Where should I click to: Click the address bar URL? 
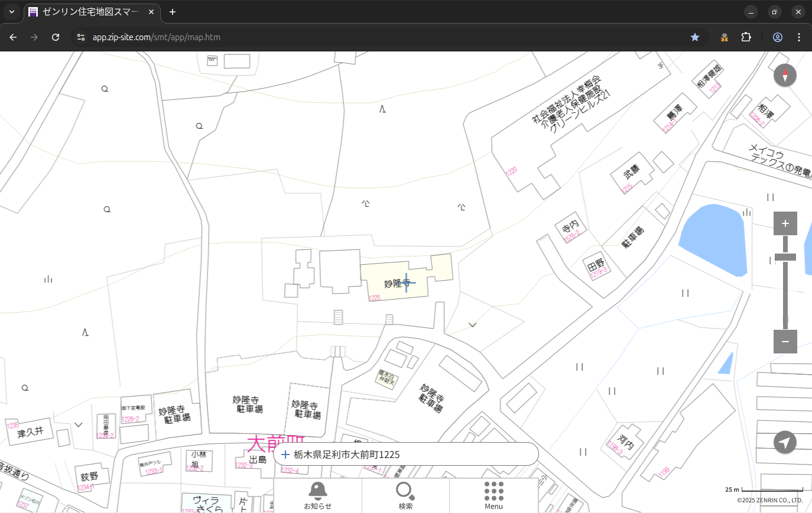click(x=157, y=37)
